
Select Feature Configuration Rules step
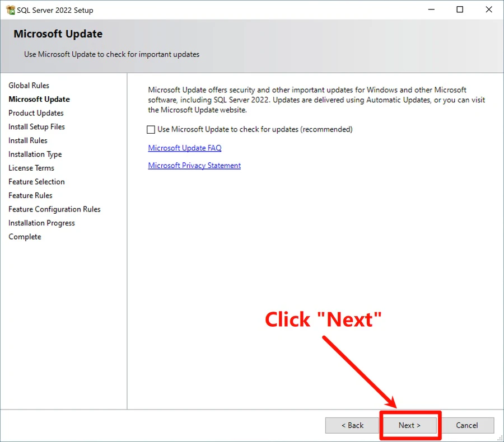point(54,209)
